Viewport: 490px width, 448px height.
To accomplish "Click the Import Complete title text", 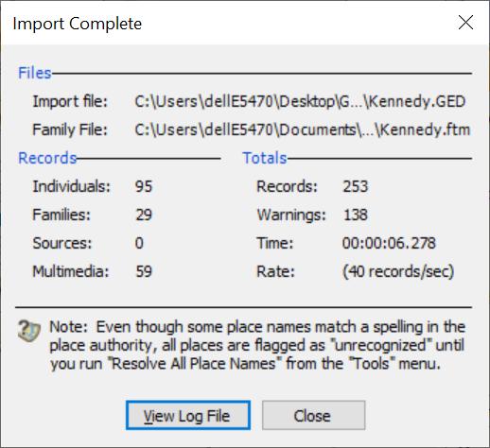I will click(x=78, y=24).
